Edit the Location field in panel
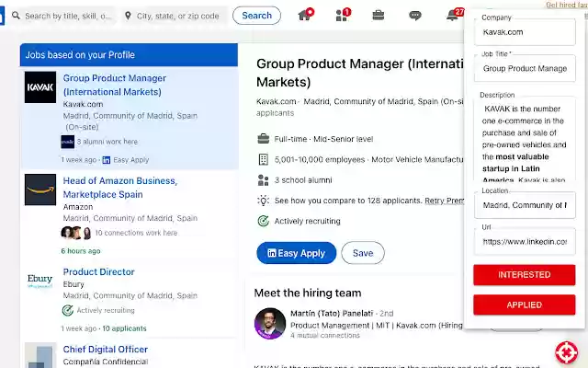The height and width of the screenshot is (368, 588). tap(525, 205)
